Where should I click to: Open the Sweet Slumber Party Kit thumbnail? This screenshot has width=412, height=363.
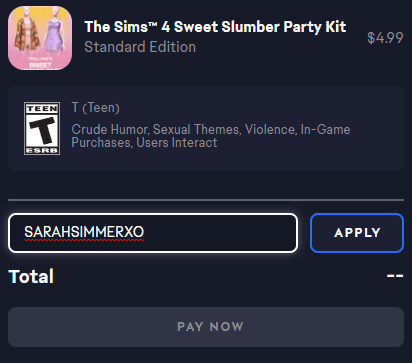(40, 38)
